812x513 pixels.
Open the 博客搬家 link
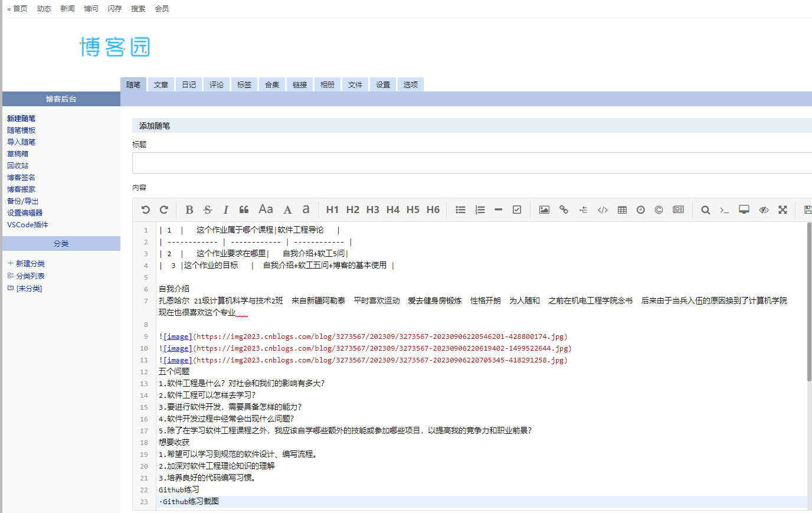[x=21, y=189]
